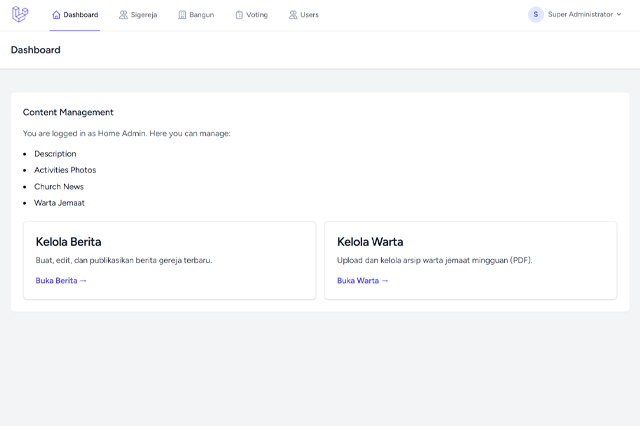Follow the Buka Warta link
This screenshot has width=640, height=426.
point(362,281)
